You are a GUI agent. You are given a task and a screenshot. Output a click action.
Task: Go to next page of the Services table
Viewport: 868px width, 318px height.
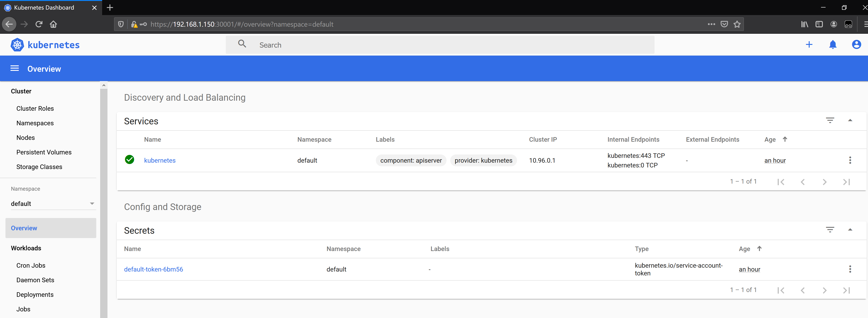[824, 182]
